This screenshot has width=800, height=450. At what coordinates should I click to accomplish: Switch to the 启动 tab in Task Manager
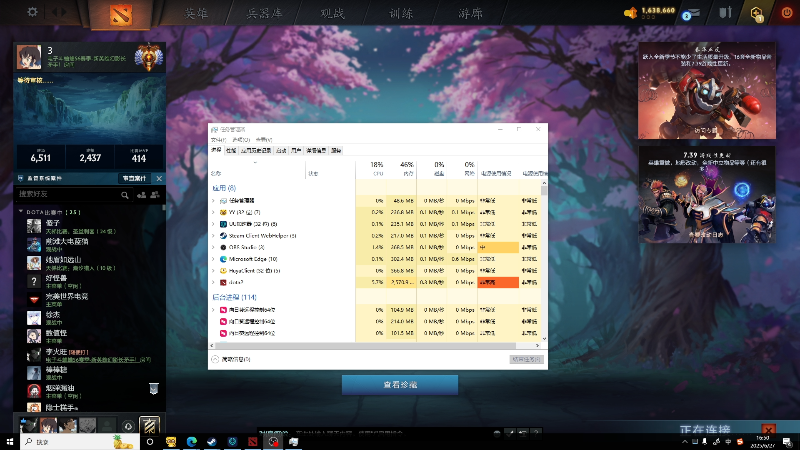tap(281, 151)
